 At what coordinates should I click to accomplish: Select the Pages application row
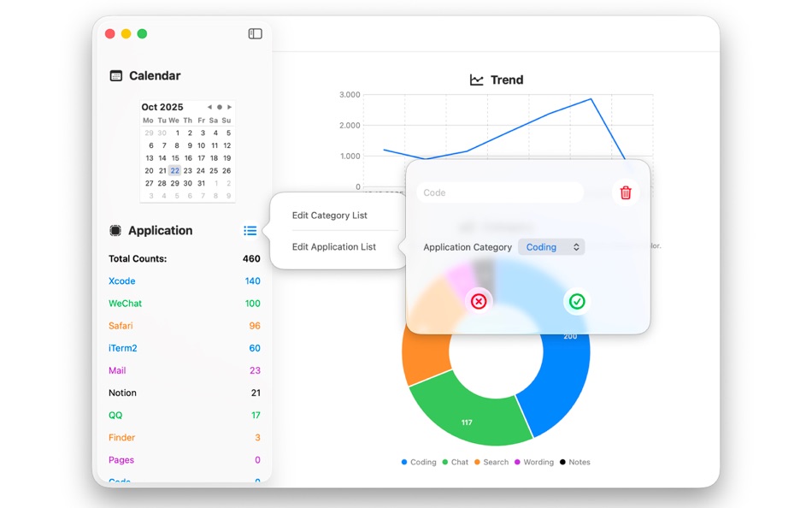click(x=185, y=459)
